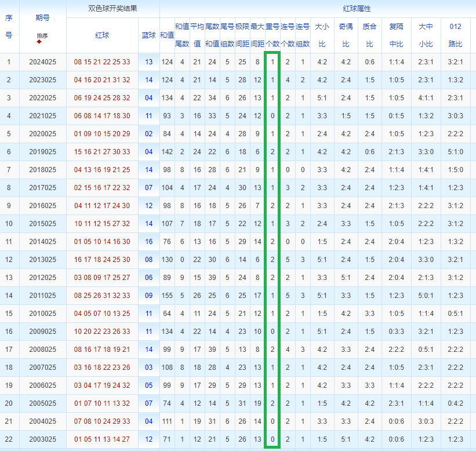The width and height of the screenshot is (476, 451).
Task: Click blue ball 16 for issue 2014025
Action: click(149, 242)
